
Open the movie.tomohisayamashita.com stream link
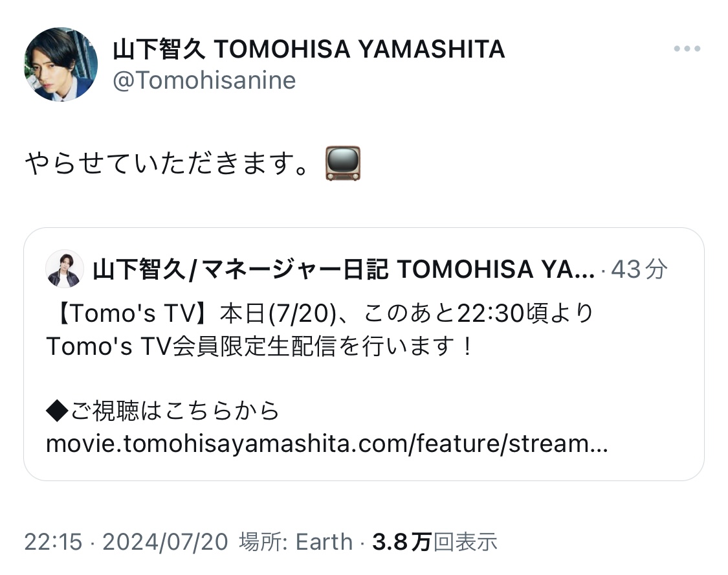[327, 444]
